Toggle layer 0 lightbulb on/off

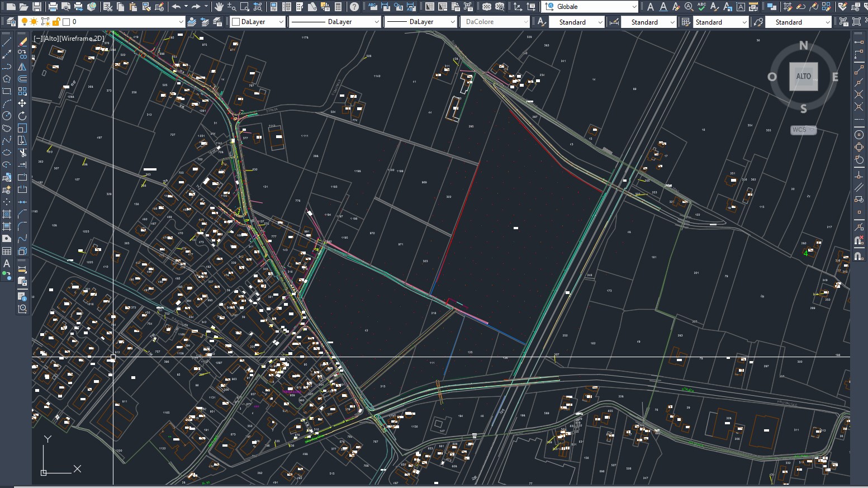coord(25,22)
